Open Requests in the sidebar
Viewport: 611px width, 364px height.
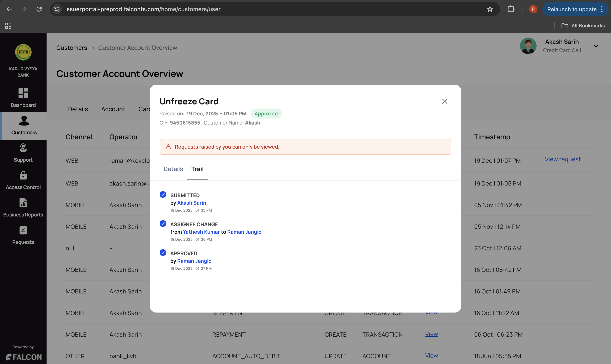pyautogui.click(x=23, y=235)
